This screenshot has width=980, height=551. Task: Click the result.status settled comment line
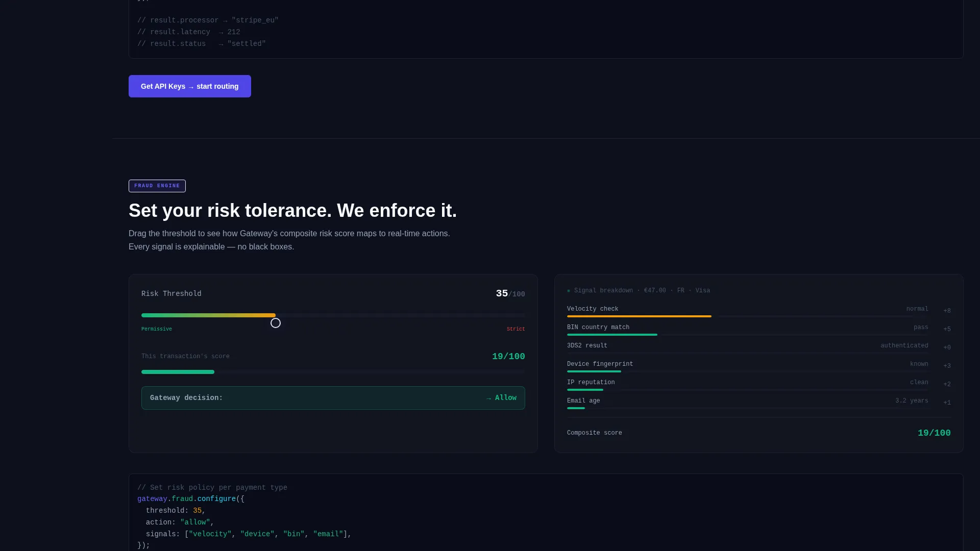pyautogui.click(x=202, y=44)
